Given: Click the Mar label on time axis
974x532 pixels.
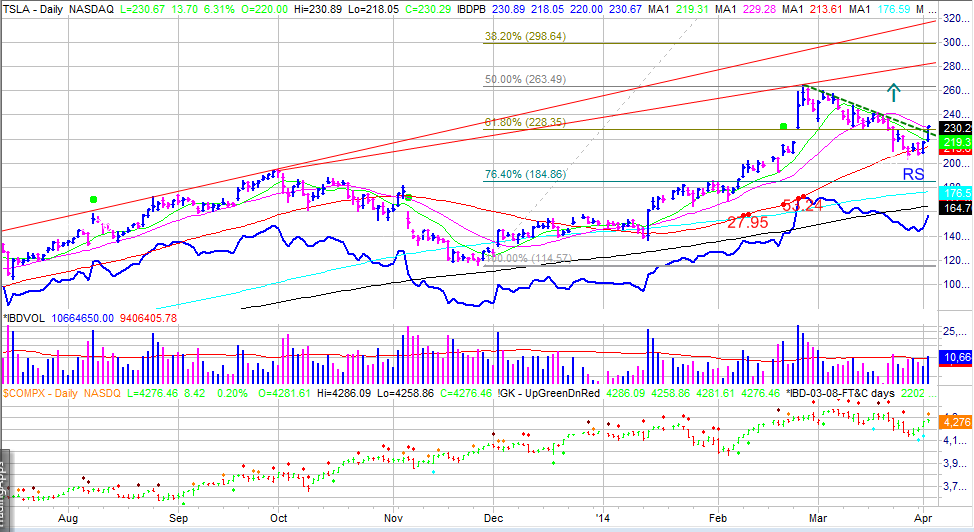Looking at the screenshot, I should coord(818,518).
